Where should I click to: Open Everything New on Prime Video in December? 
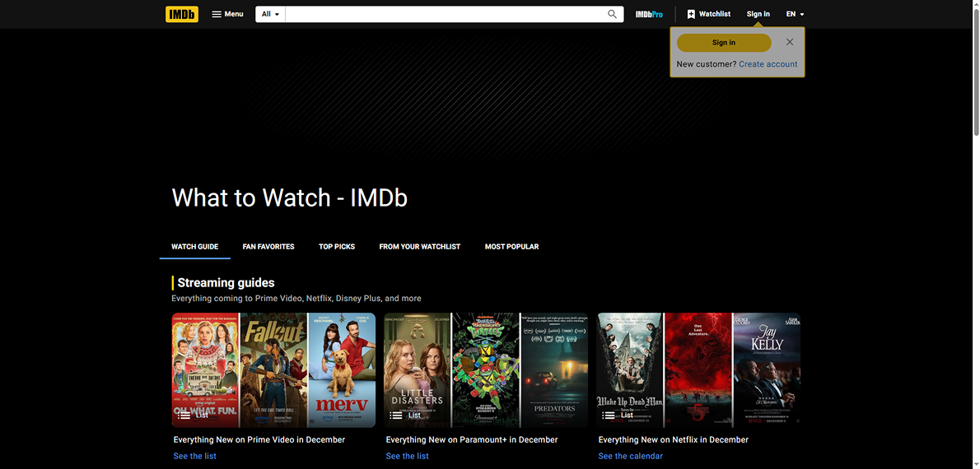[x=259, y=439]
